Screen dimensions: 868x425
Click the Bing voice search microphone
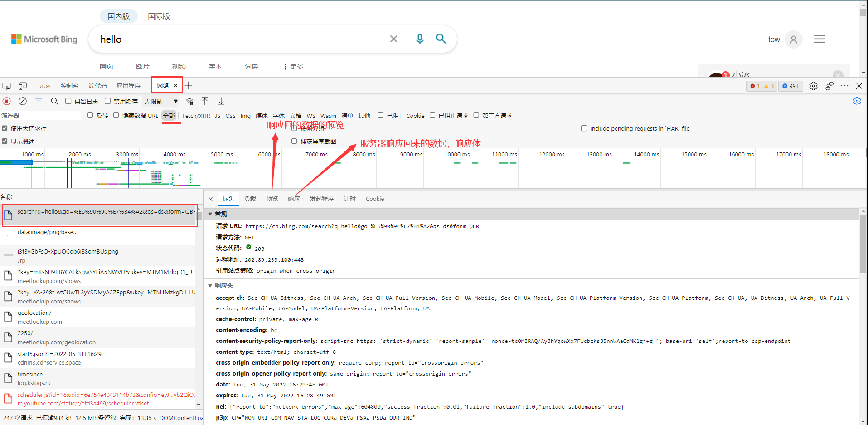[x=420, y=39]
